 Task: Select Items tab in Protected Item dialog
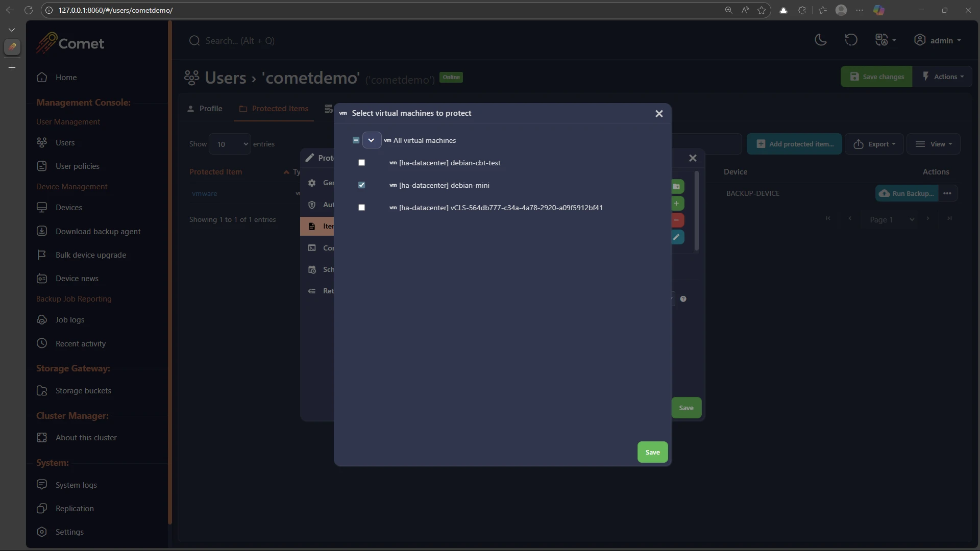(317, 226)
